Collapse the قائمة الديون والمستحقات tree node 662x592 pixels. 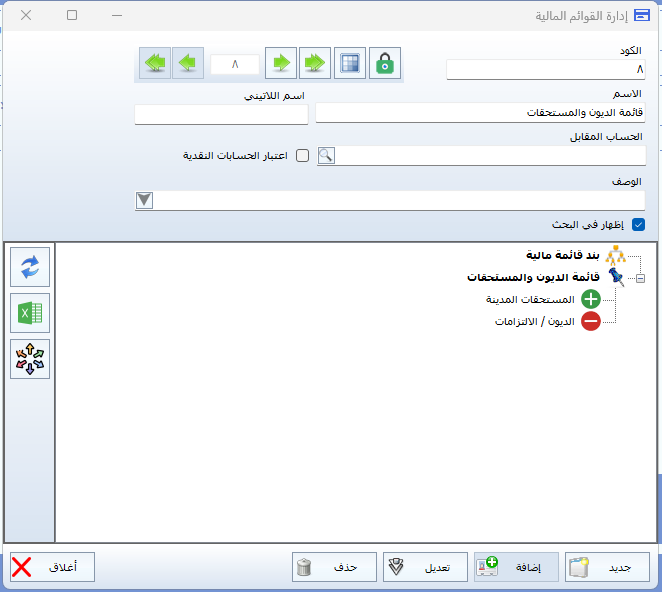pyautogui.click(x=640, y=278)
